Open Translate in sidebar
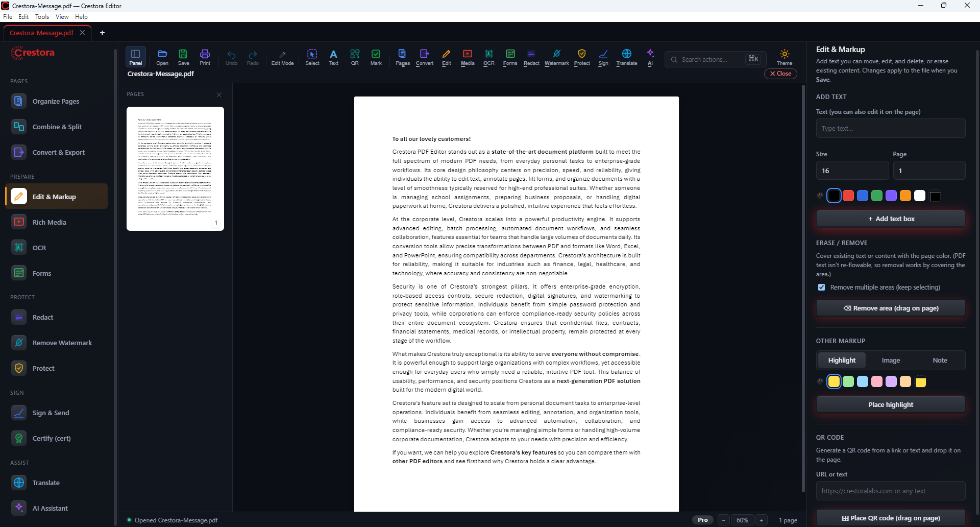Image resolution: width=980 pixels, height=527 pixels. pyautogui.click(x=56, y=483)
